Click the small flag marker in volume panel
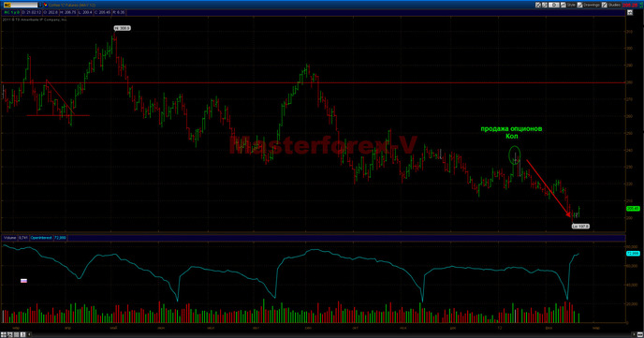The width and height of the screenshot is (644, 338). pos(23,281)
